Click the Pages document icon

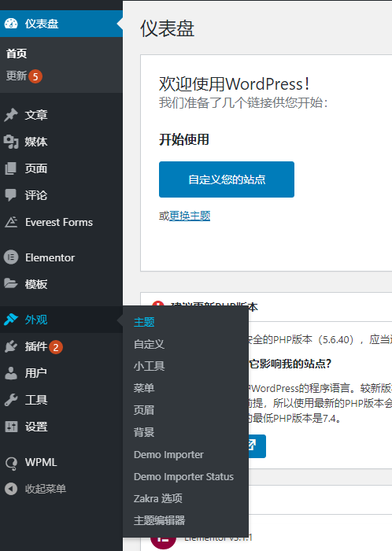coord(11,168)
